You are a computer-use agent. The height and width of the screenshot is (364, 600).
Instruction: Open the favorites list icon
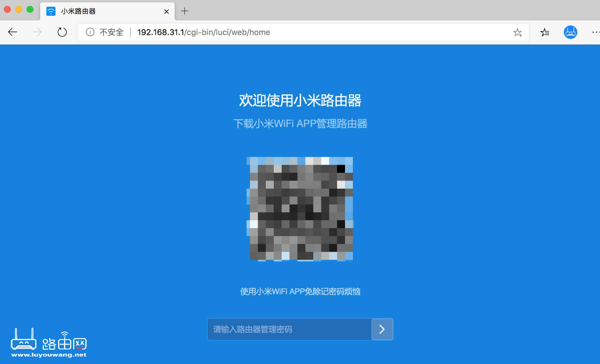pos(544,32)
